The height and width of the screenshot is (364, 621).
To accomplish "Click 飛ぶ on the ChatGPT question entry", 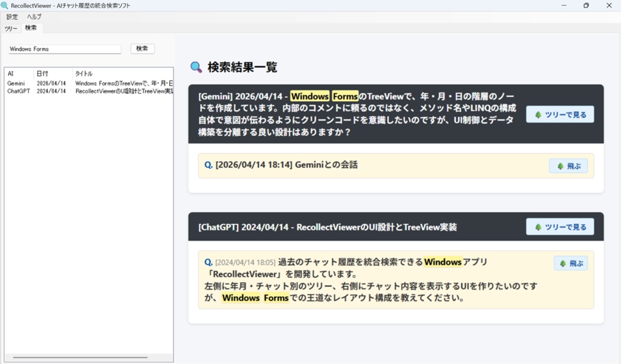I will click(570, 263).
